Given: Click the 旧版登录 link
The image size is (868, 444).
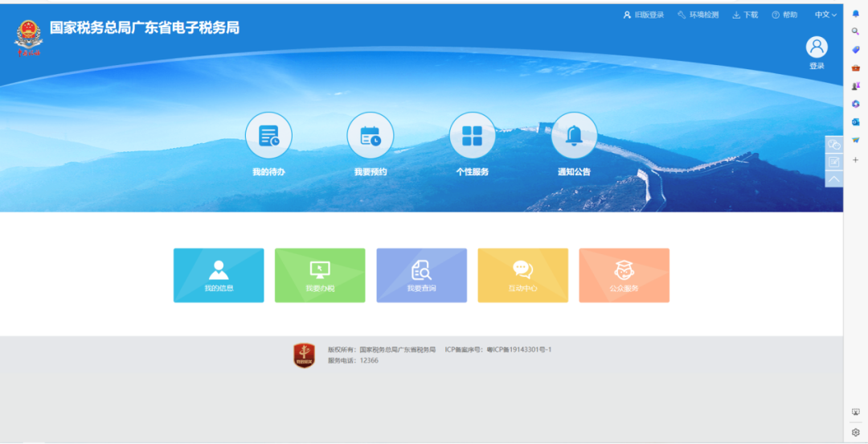Looking at the screenshot, I should (644, 14).
